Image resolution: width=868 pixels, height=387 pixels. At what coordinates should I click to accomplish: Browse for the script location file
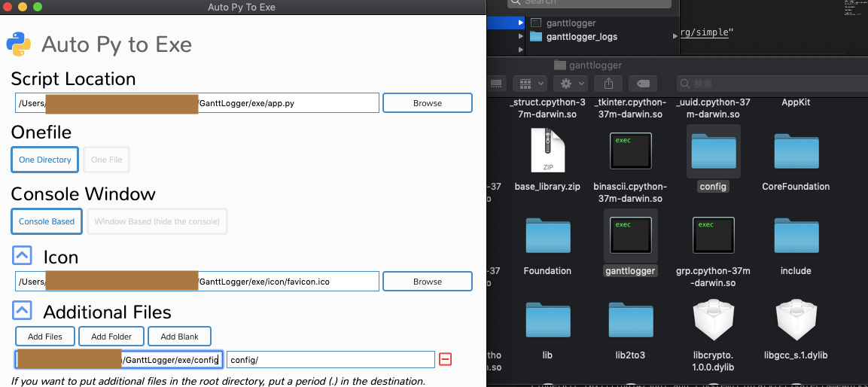tap(428, 103)
